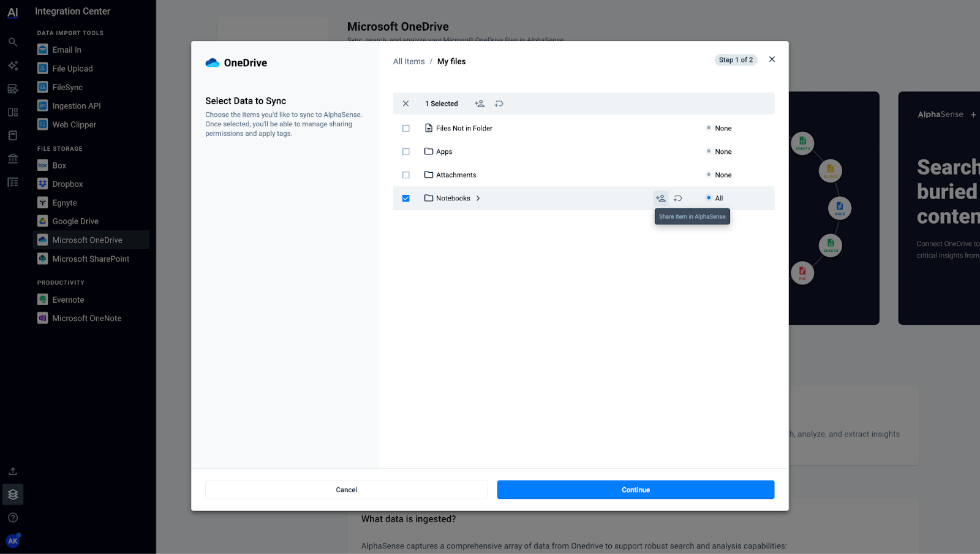This screenshot has height=554, width=980.
Task: Open search from the left sidebar magnifier
Action: coord(13,42)
